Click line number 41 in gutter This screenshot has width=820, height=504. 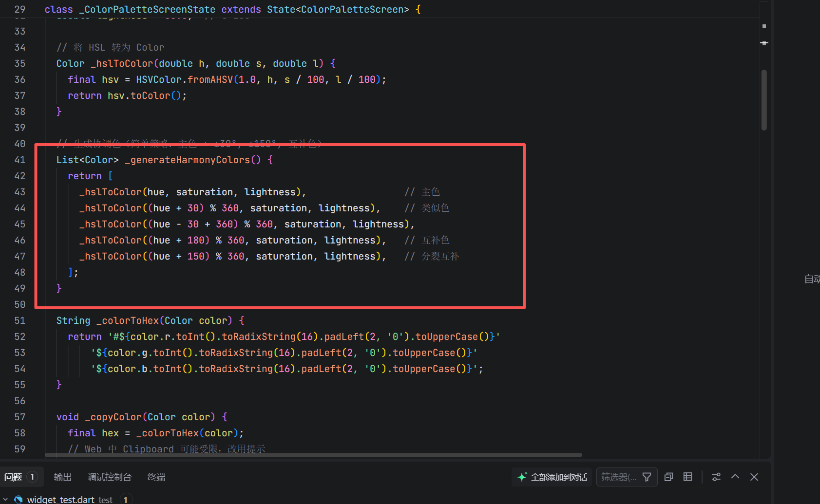pos(19,160)
